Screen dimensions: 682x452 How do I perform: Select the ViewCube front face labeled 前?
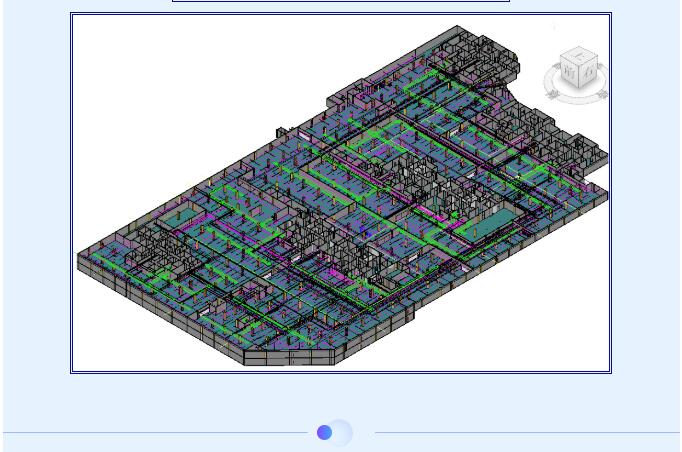[x=570, y=70]
